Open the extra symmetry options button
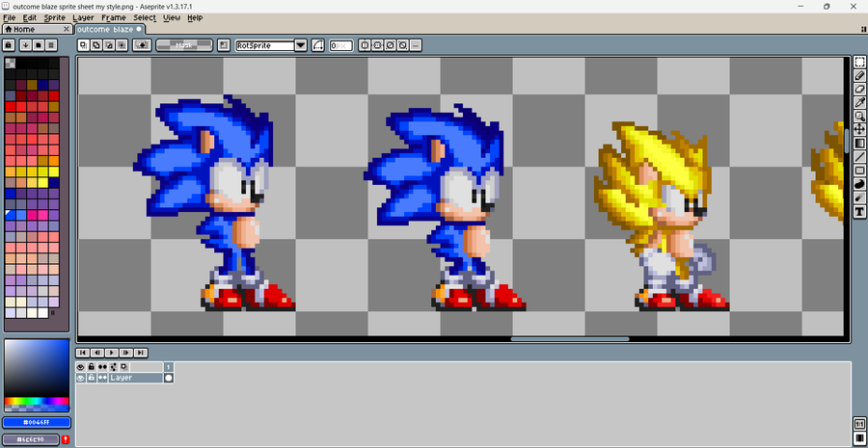The image size is (868, 448). pyautogui.click(x=416, y=45)
